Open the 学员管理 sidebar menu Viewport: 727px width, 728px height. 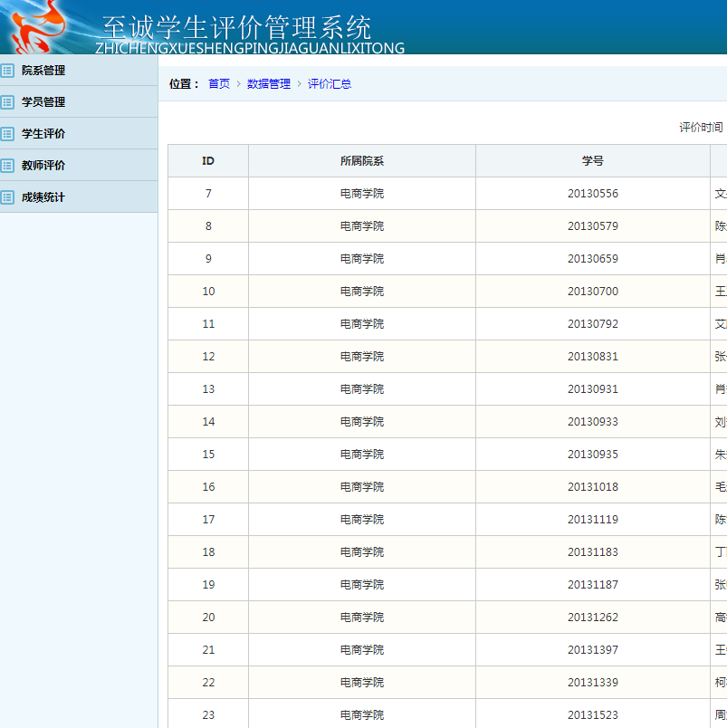(x=79, y=102)
